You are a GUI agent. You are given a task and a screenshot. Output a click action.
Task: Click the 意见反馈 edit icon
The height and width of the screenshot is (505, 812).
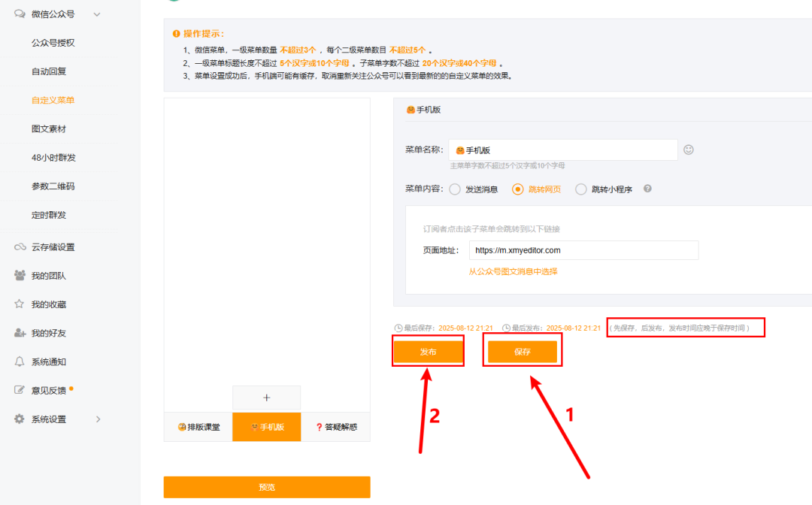[20, 390]
